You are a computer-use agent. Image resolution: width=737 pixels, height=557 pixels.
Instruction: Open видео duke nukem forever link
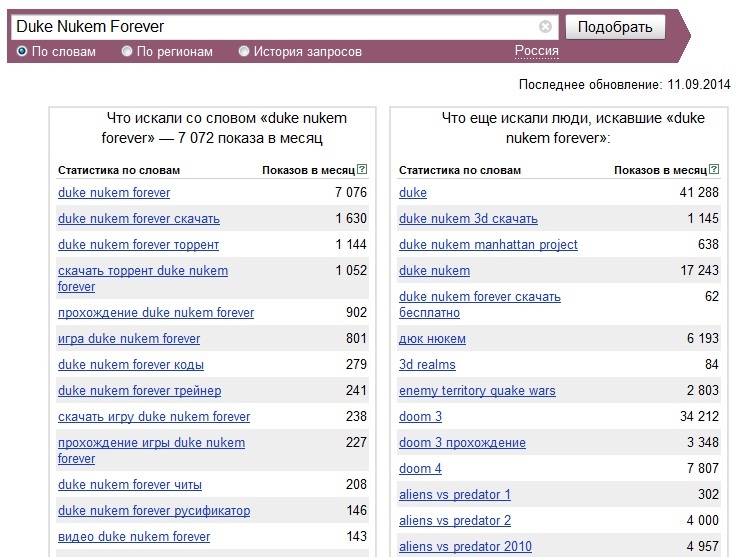click(x=134, y=536)
